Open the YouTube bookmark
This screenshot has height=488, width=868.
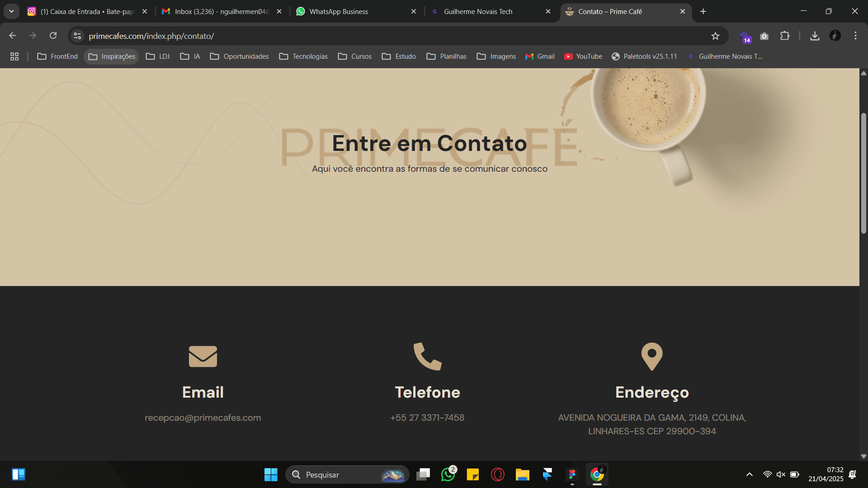(583, 56)
